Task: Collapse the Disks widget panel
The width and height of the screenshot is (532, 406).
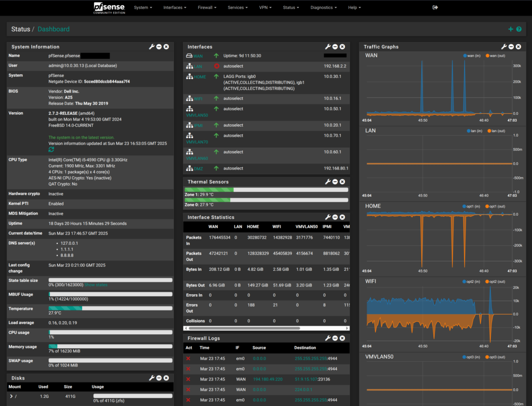Action: (159, 378)
